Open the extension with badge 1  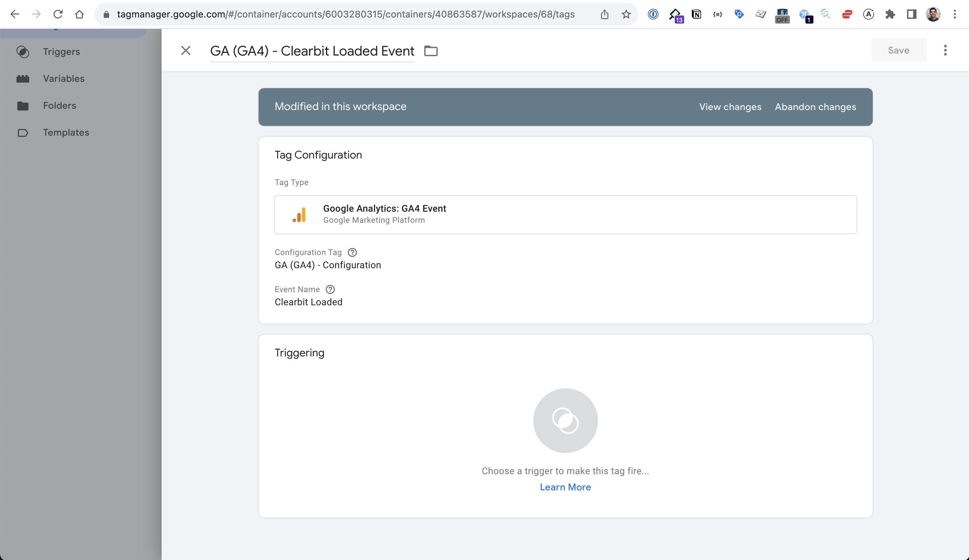click(x=806, y=15)
